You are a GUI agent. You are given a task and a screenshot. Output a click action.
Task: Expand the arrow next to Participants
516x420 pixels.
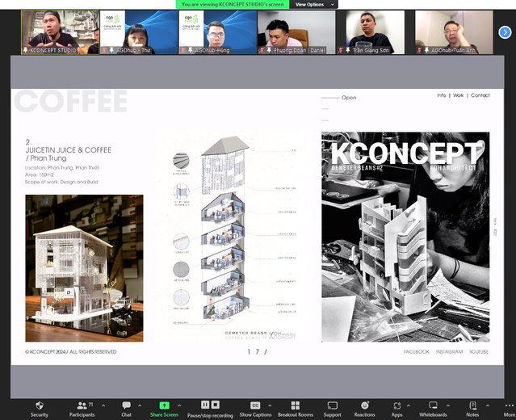pos(103,405)
